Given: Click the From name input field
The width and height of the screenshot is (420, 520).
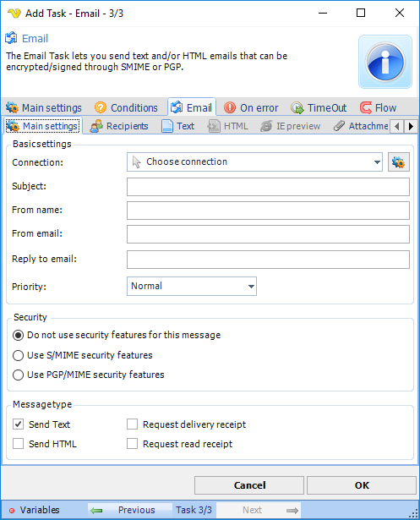Looking at the screenshot, I should [268, 211].
